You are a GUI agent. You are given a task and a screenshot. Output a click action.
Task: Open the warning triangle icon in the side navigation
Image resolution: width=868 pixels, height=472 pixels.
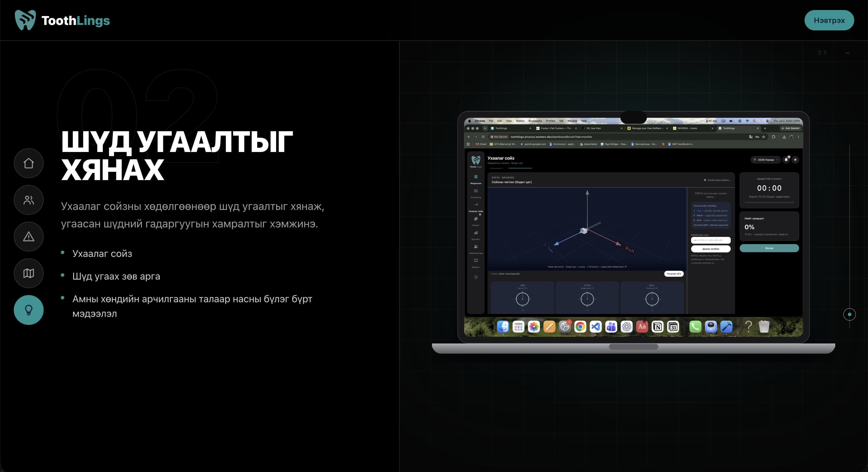pos(29,237)
